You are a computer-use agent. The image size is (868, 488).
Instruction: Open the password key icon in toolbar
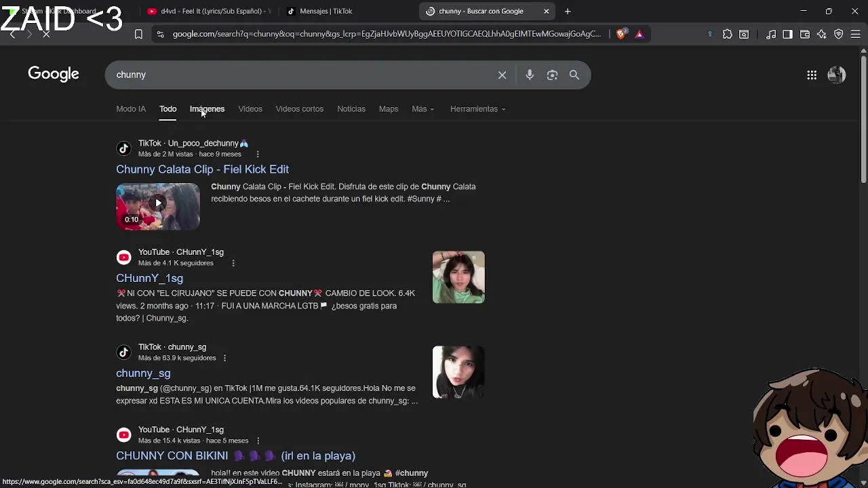(710, 34)
